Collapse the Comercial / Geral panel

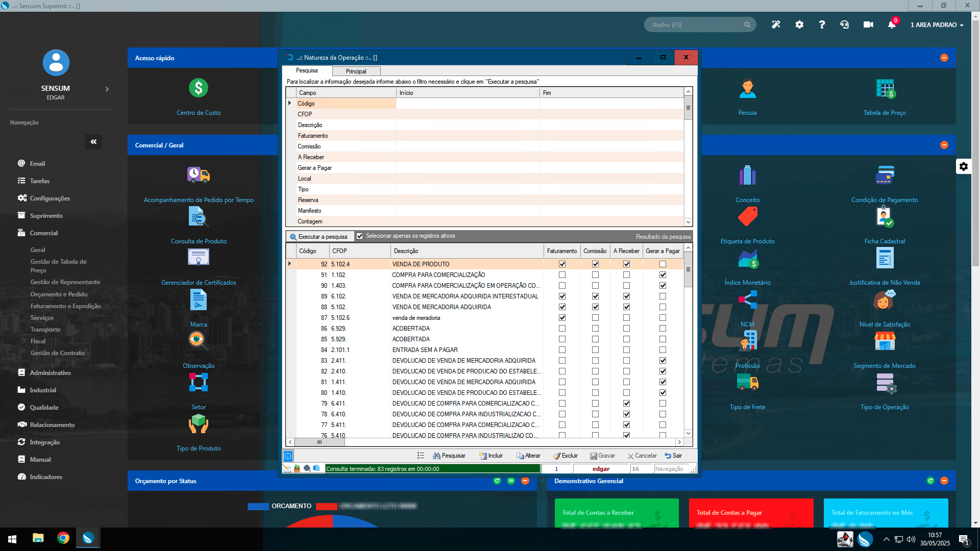944,145
